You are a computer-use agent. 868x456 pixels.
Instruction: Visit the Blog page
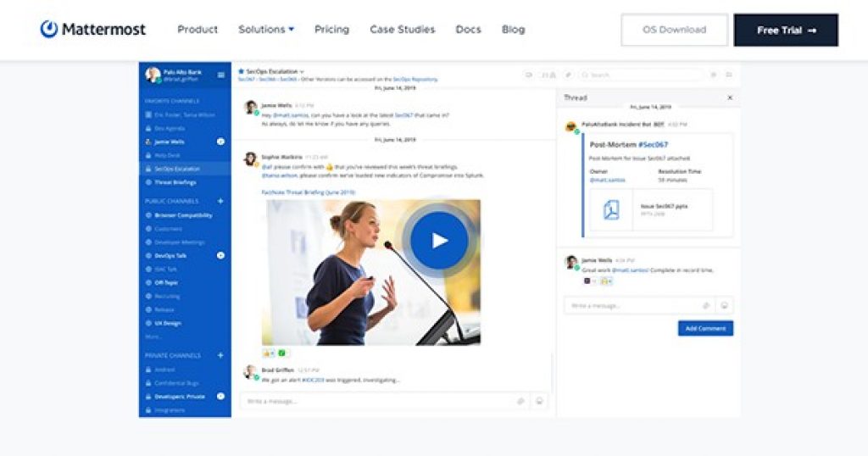coord(513,30)
